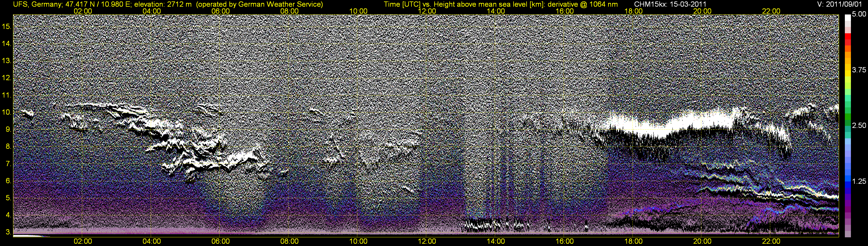Click the 14:00 label on the top axis

(496, 11)
